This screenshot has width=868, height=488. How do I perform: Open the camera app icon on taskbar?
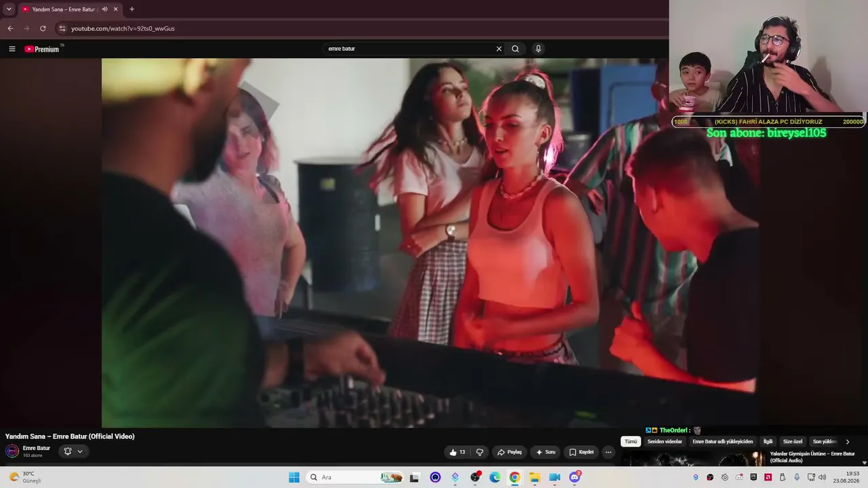point(555,477)
